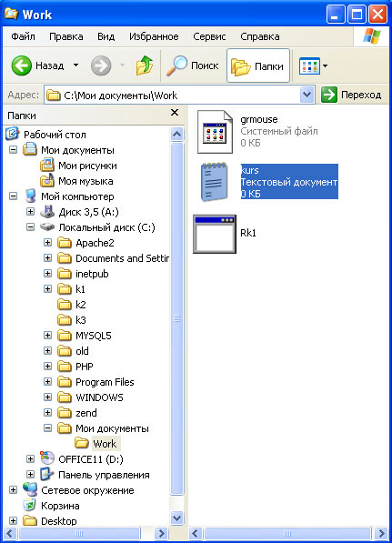Collapse the Мой компьютер node
Screen dimensions: 392x543
coord(13,196)
